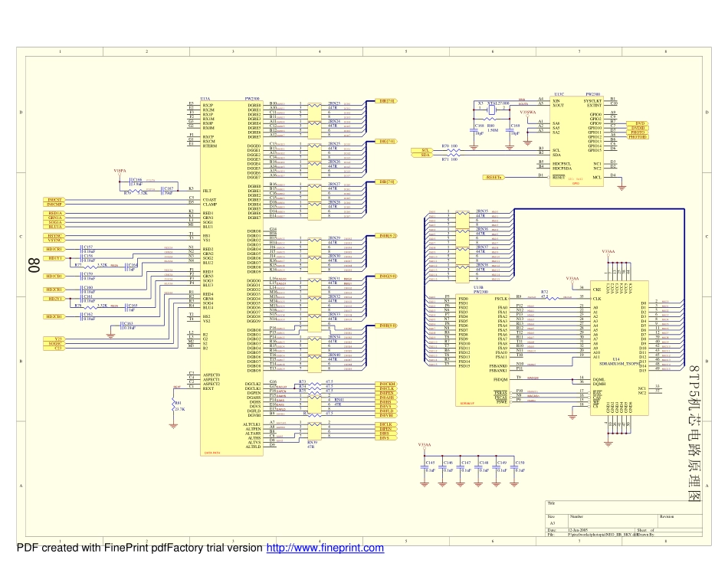The width and height of the screenshot is (728, 563).
Task: Click the PHOTO output port
Action: [x=638, y=133]
